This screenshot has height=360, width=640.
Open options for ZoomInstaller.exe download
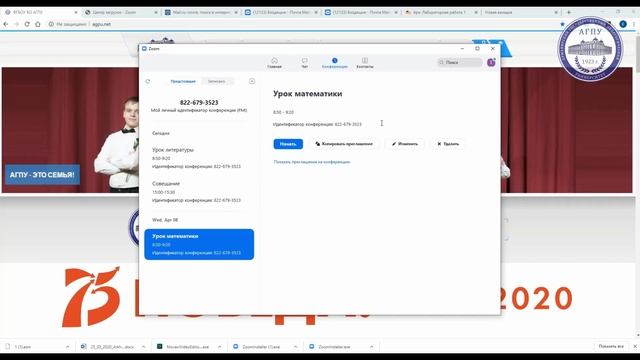click(371, 347)
